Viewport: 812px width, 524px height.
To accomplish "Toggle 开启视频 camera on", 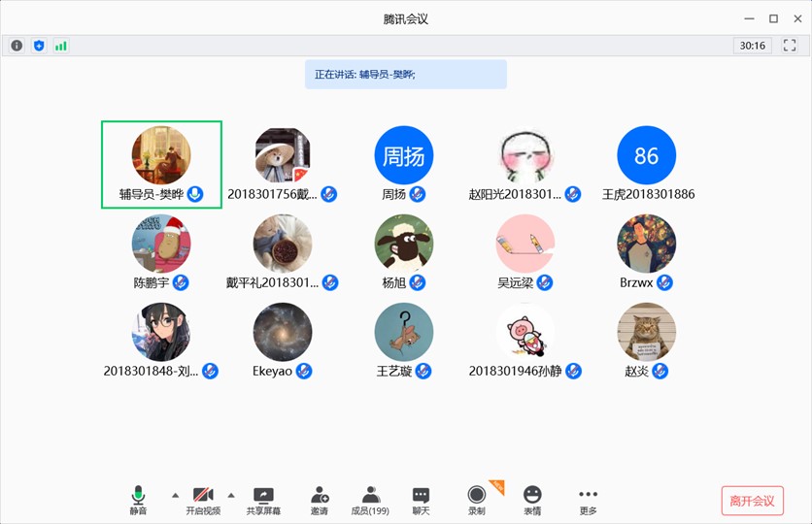I will point(203,500).
